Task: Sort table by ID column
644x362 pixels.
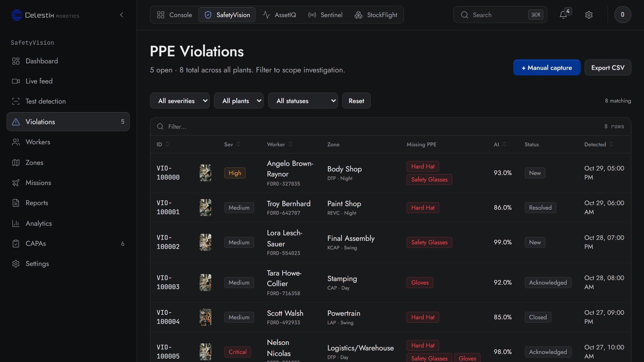Action: tap(163, 144)
